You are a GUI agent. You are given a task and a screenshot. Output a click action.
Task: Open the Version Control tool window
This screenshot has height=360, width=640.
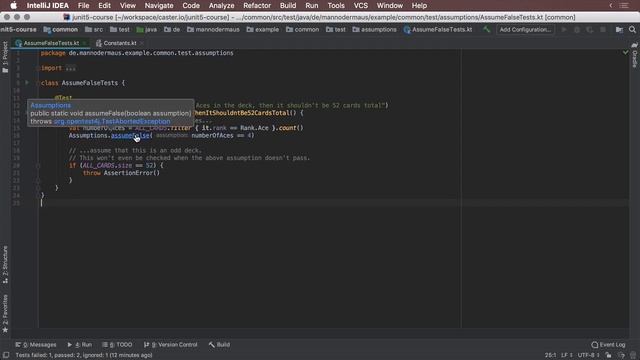(x=171, y=344)
